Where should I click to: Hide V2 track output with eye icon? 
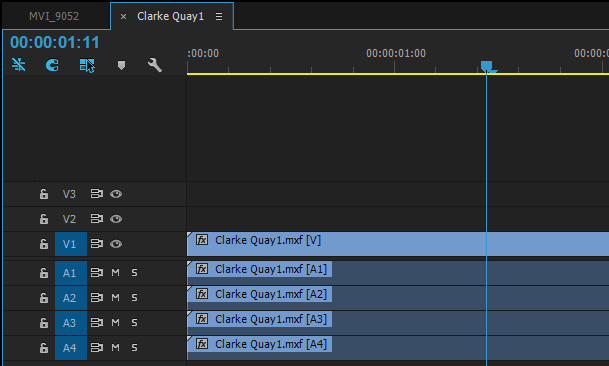point(116,219)
